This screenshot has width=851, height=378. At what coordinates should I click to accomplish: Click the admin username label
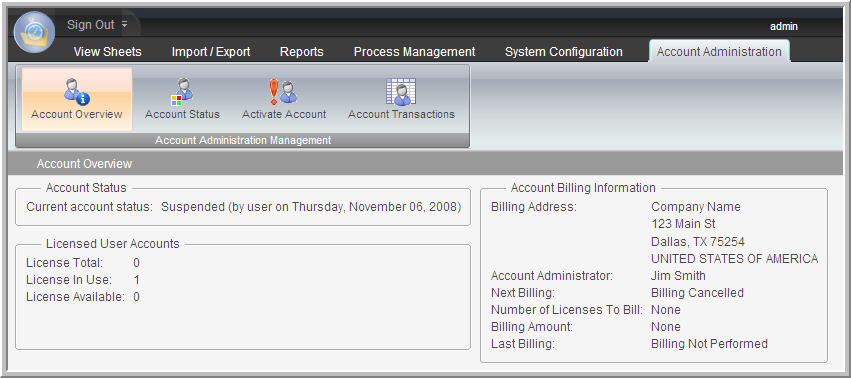784,26
